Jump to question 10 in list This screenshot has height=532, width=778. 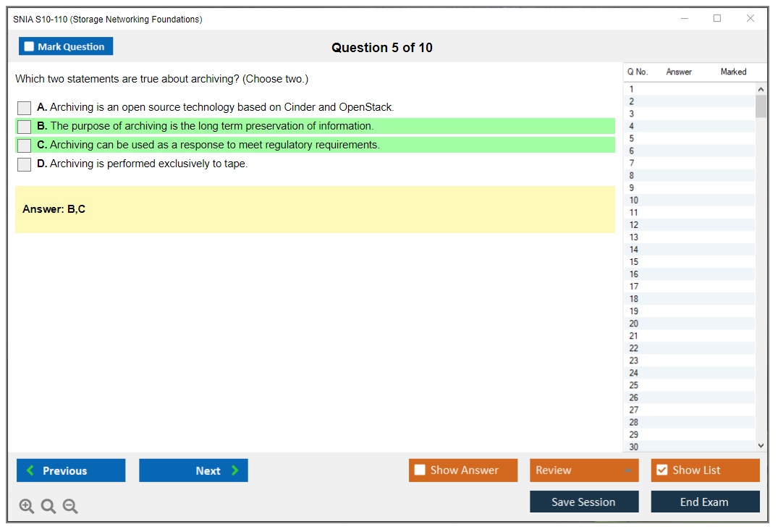pyautogui.click(x=634, y=200)
